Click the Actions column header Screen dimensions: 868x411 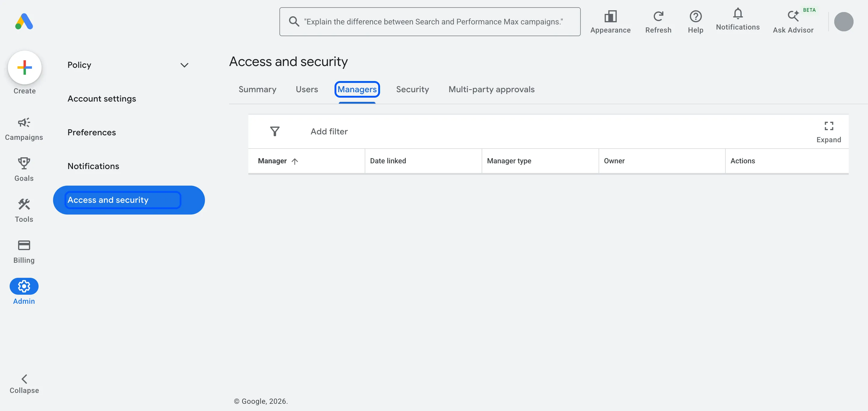point(787,161)
